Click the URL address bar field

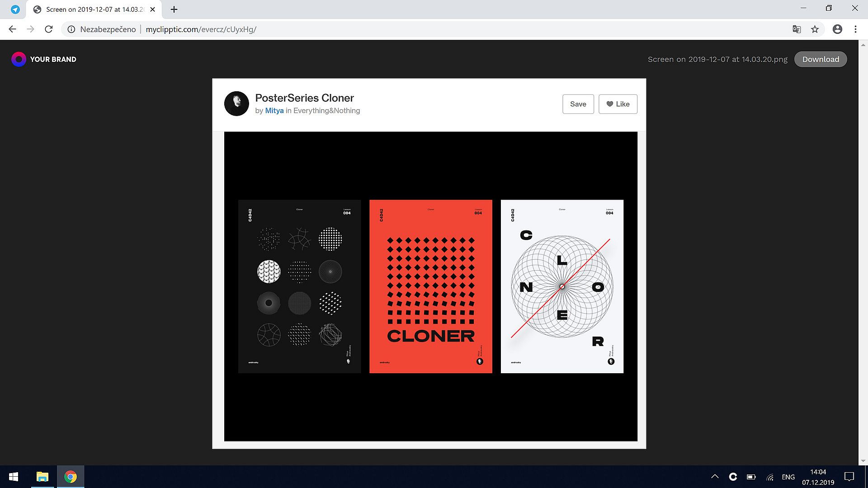point(407,29)
